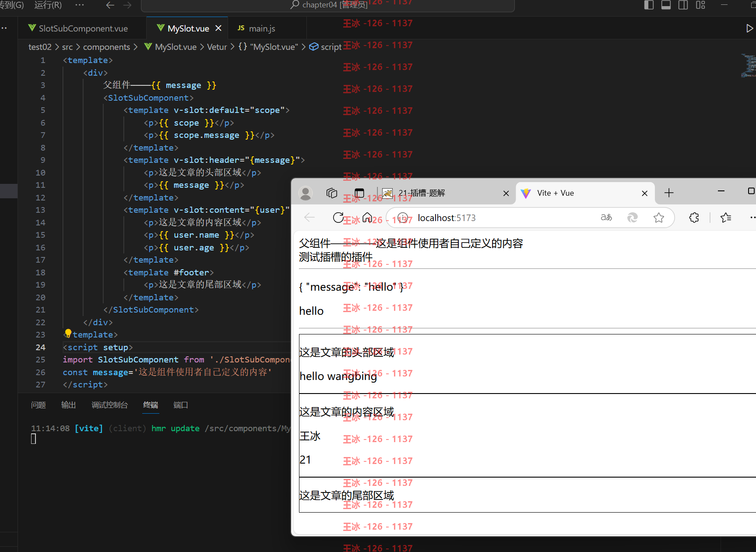Click the browser back arrow
The width and height of the screenshot is (756, 552).
pyautogui.click(x=309, y=218)
